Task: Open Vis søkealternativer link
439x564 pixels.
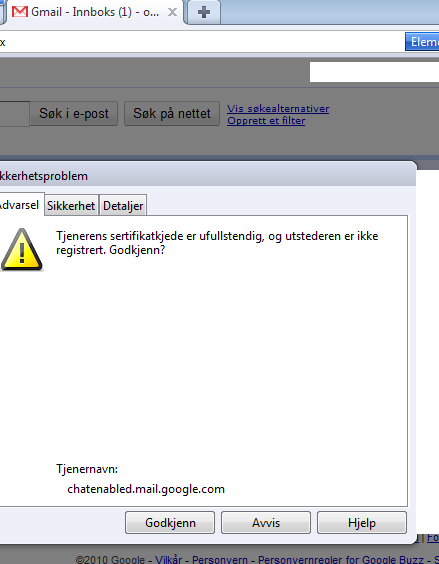Action: point(278,109)
